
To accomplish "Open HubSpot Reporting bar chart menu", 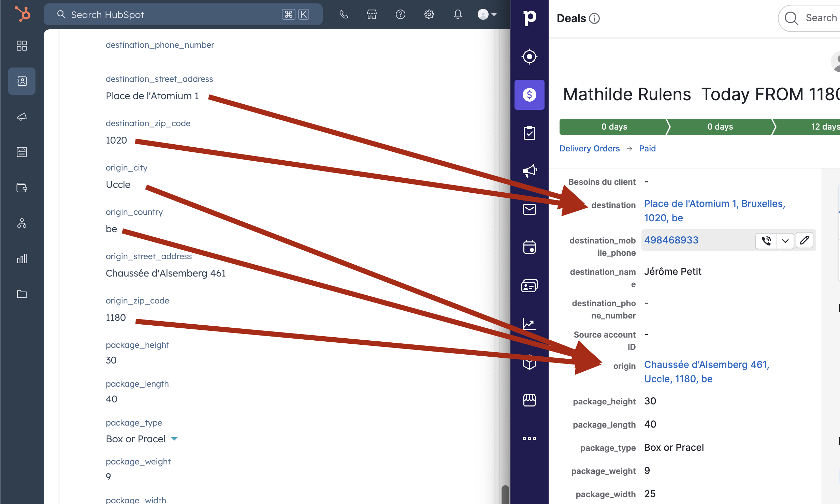I will (x=22, y=258).
